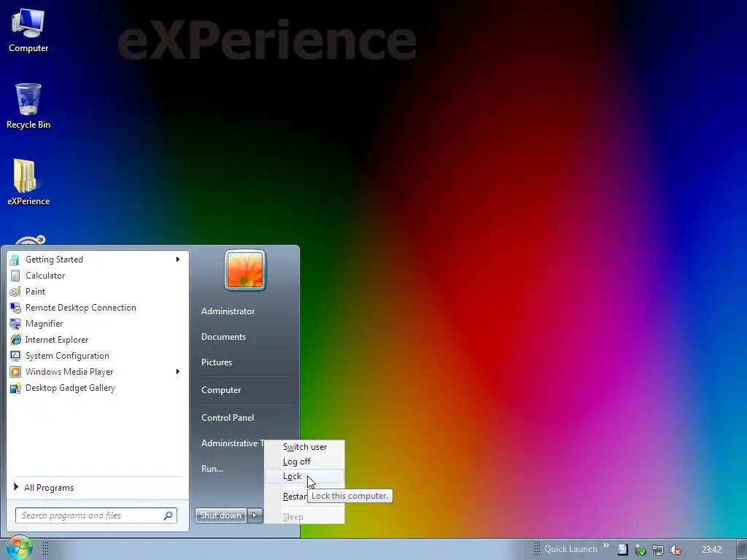Click the arrow next to Shut down
Image resolution: width=747 pixels, height=560 pixels.
click(255, 516)
